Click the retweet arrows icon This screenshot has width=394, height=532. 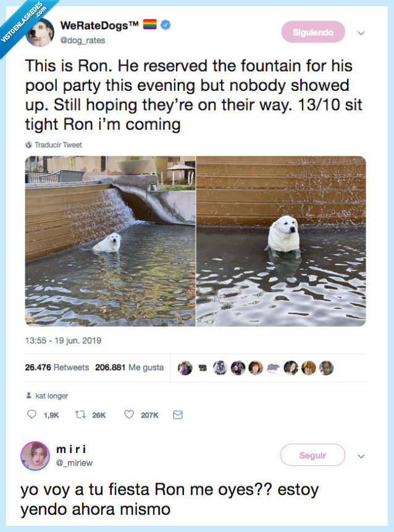[x=80, y=414]
